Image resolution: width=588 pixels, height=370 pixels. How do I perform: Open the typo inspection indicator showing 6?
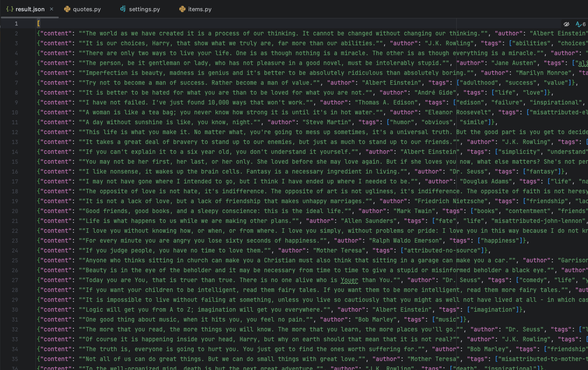[x=580, y=24]
